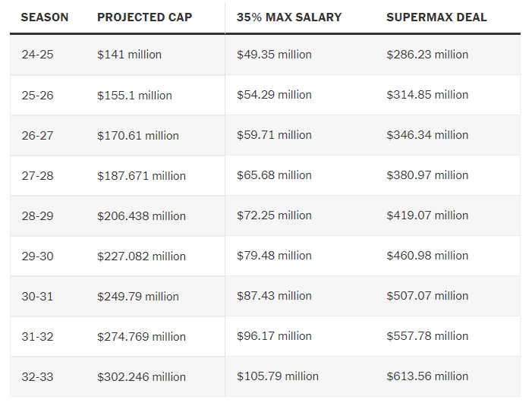Select the 28-29 season cell

(37, 216)
